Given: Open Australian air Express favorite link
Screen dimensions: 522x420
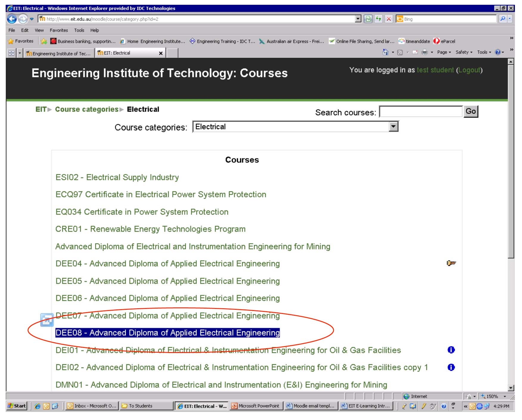Looking at the screenshot, I should [x=292, y=41].
